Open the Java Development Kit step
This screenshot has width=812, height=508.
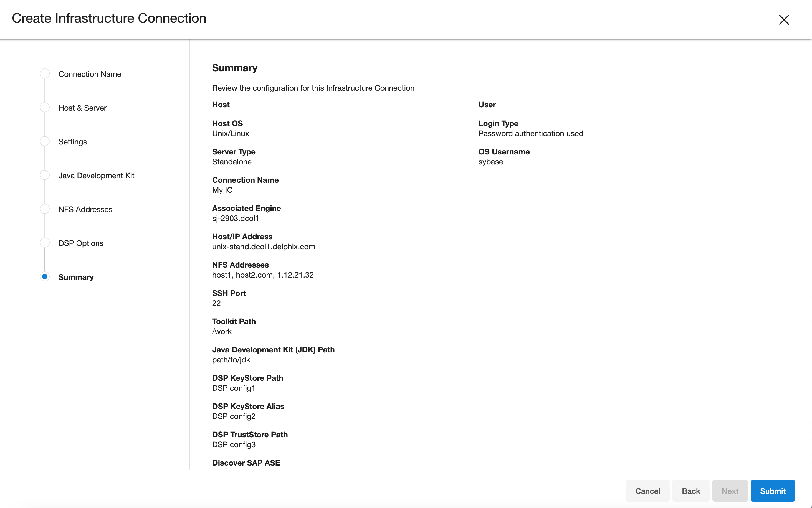coord(96,176)
